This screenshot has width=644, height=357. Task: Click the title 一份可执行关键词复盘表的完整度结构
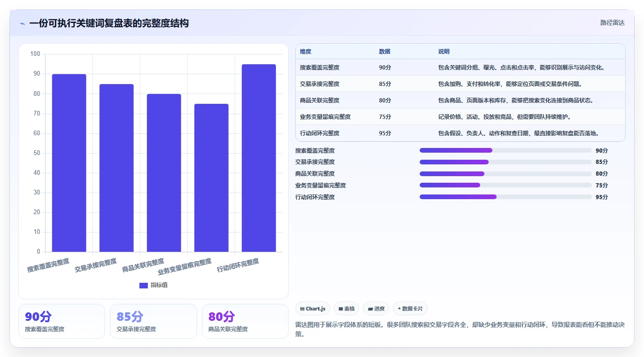pyautogui.click(x=109, y=23)
